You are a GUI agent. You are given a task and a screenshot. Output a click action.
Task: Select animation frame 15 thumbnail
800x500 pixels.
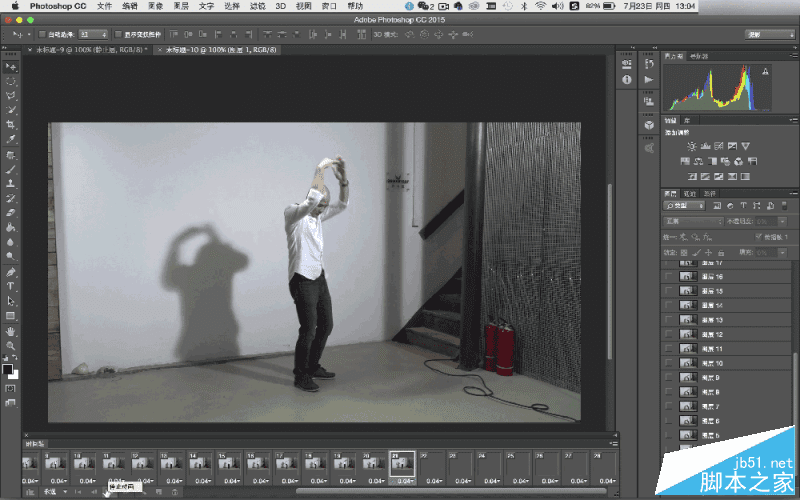coord(229,463)
